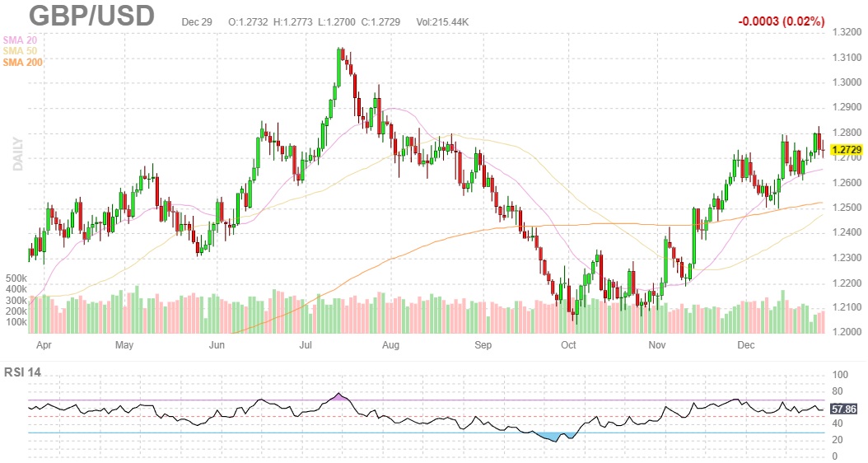Screen dimensions: 868x463
Task: Click the -0.0003 (0.02%) change value
Action: tap(781, 21)
